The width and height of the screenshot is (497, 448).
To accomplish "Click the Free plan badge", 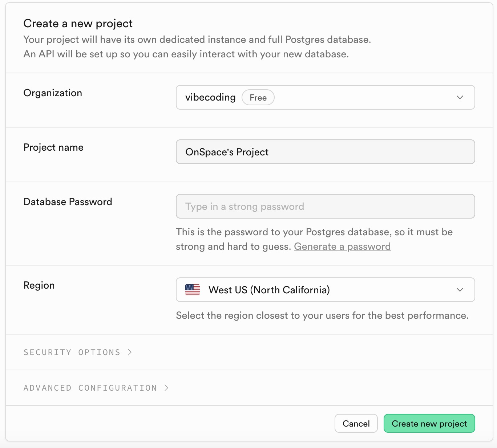I will tap(258, 97).
